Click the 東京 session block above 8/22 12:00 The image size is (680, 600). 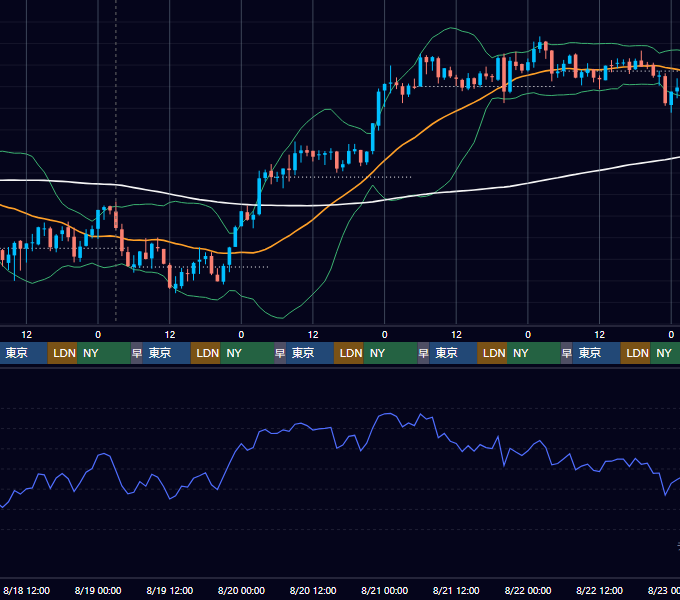point(596,353)
